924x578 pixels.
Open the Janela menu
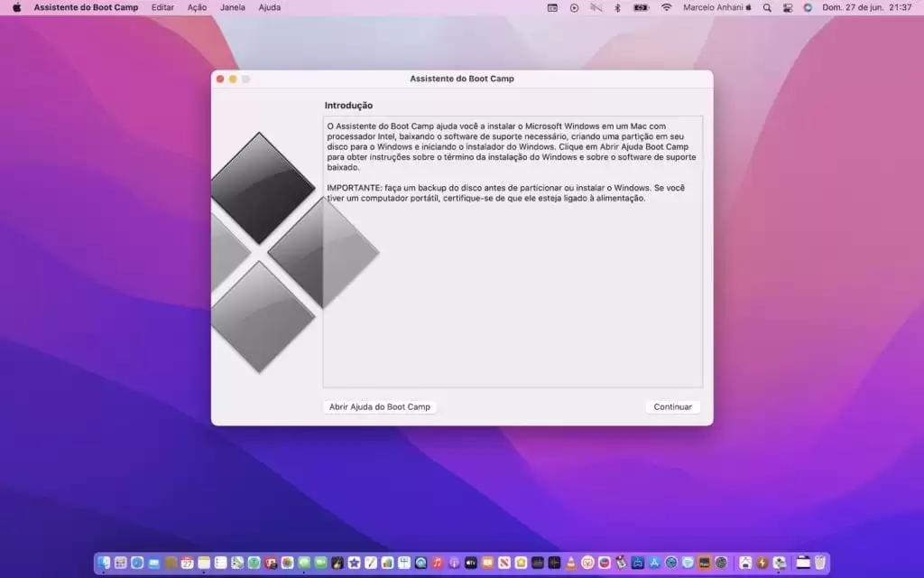233,7
